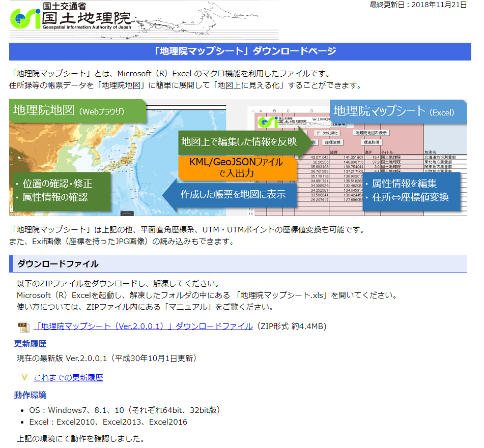Click the blue 属性情報を編集 box
The width and height of the screenshot is (484, 448).
pyautogui.click(x=411, y=191)
